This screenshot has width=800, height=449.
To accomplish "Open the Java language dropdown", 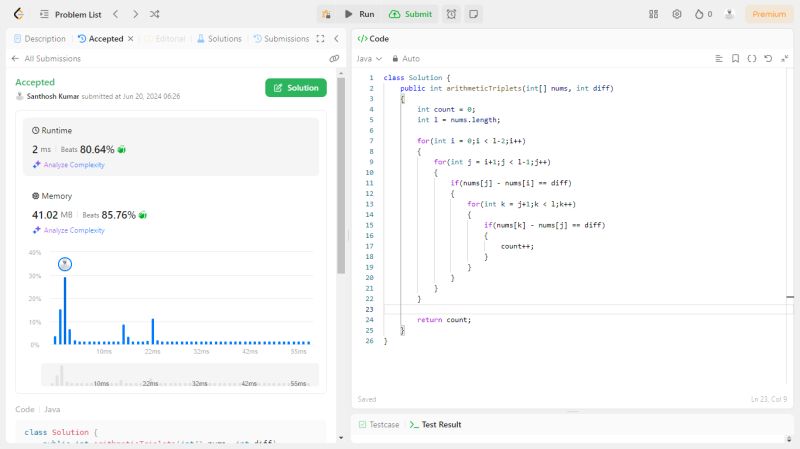I will pos(370,59).
